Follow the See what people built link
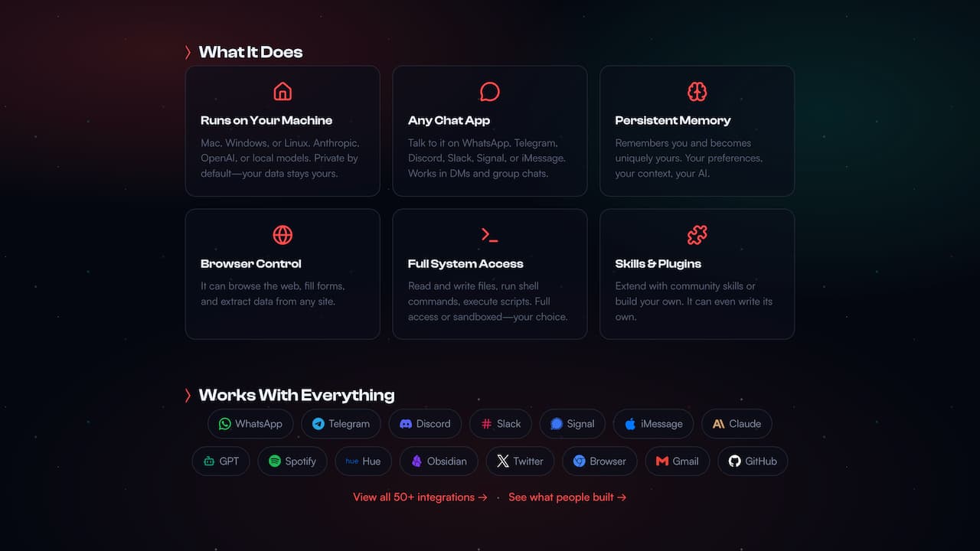980x551 pixels. (567, 497)
